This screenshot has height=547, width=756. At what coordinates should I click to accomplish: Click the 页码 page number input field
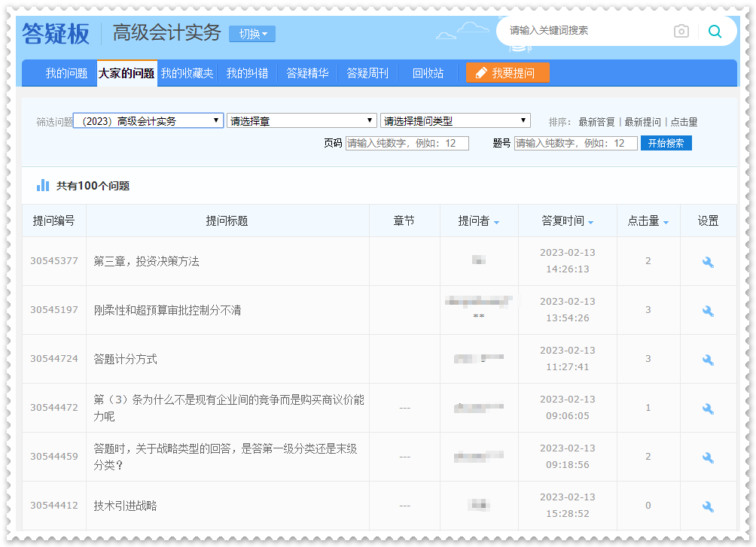click(406, 143)
